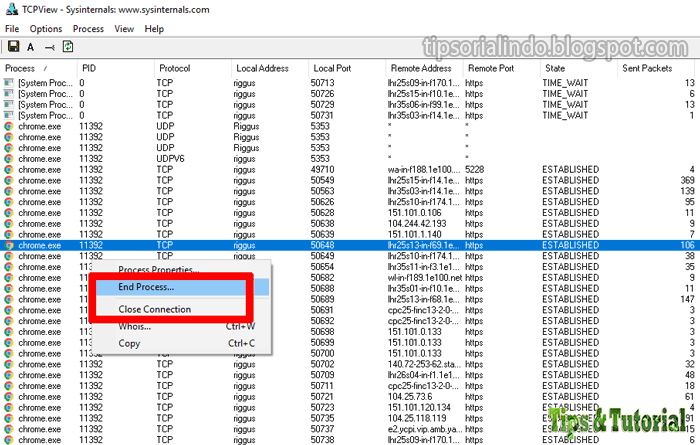Image resolution: width=700 pixels, height=445 pixels.
Task: Open the Help menu
Action: point(154,29)
